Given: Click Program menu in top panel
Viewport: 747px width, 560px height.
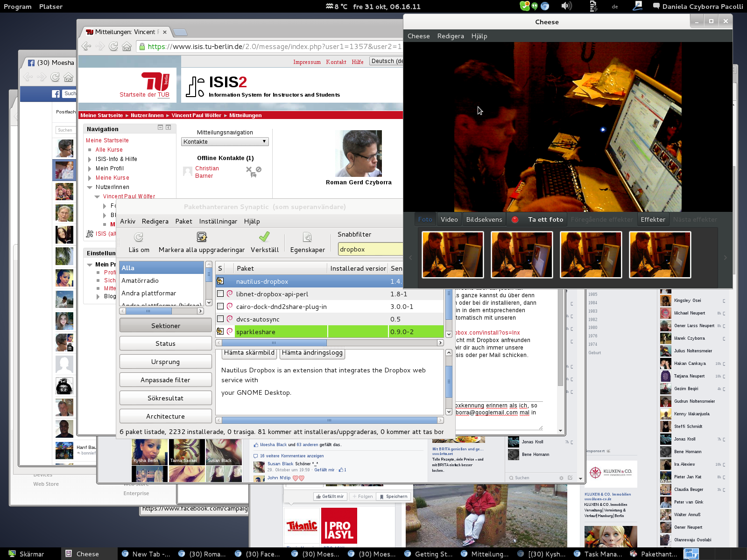Looking at the screenshot, I should point(18,7).
